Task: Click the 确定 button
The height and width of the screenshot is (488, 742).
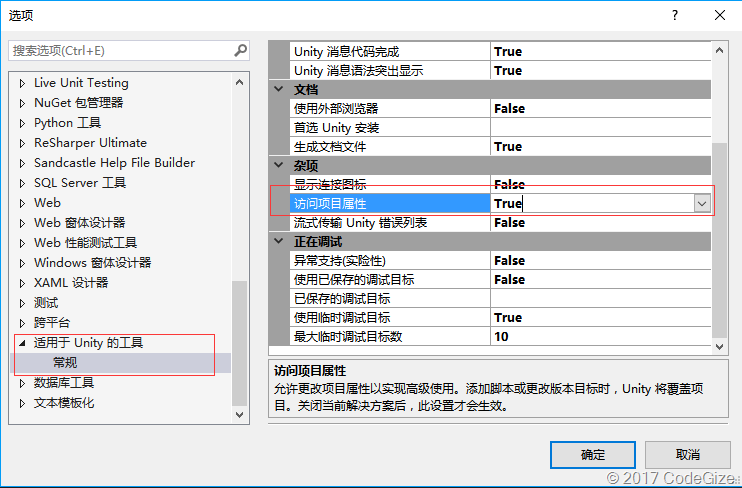Action: (x=592, y=455)
